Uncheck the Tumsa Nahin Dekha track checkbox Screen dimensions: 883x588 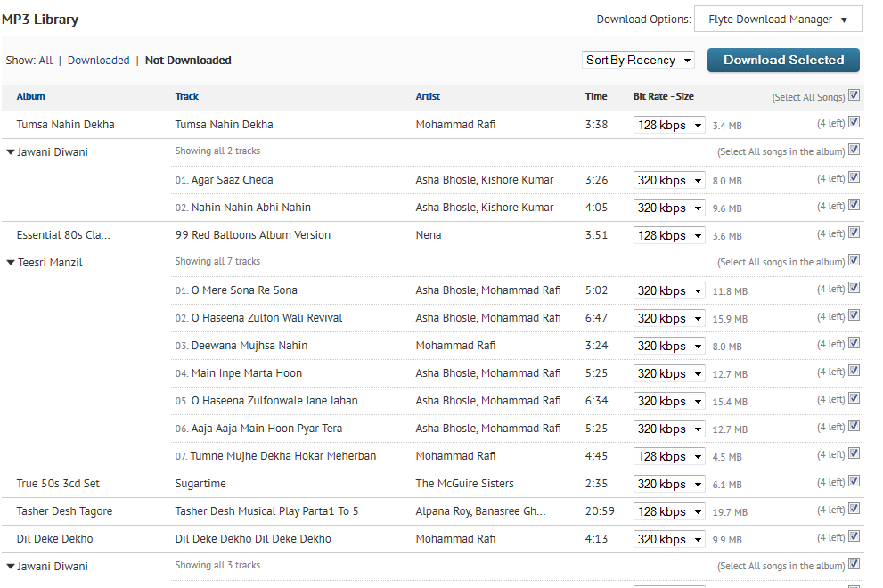(x=854, y=123)
